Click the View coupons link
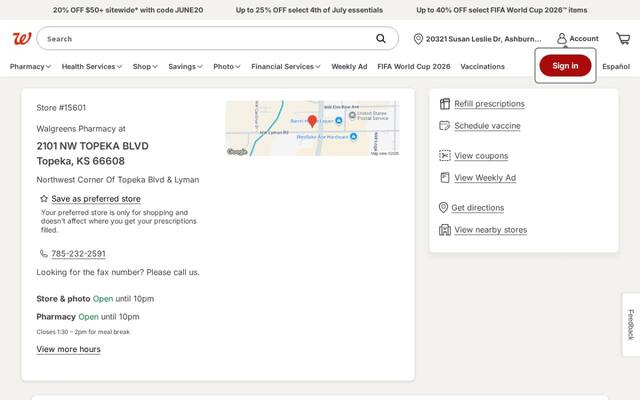Image resolution: width=640 pixels, height=400 pixels. pos(481,156)
